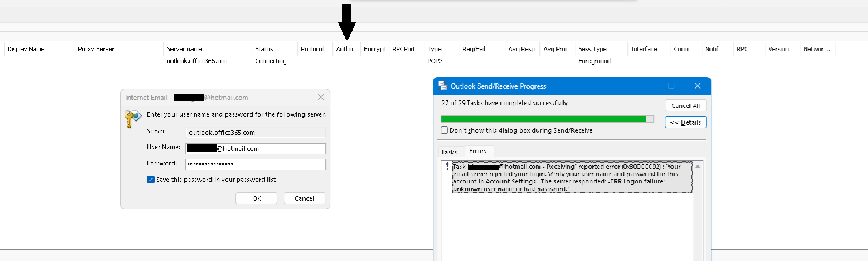Sort by Sess Type column header
The height and width of the screenshot is (261, 868).
pyautogui.click(x=601, y=49)
